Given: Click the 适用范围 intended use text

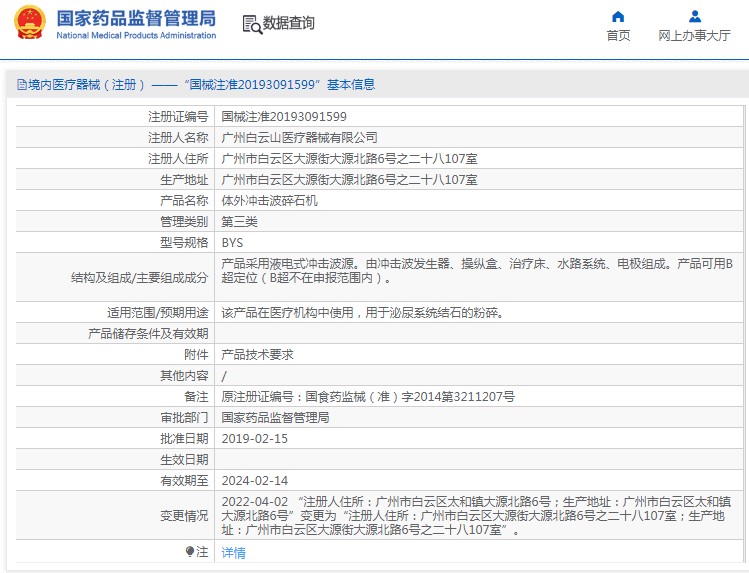Looking at the screenshot, I should pyautogui.click(x=363, y=313).
